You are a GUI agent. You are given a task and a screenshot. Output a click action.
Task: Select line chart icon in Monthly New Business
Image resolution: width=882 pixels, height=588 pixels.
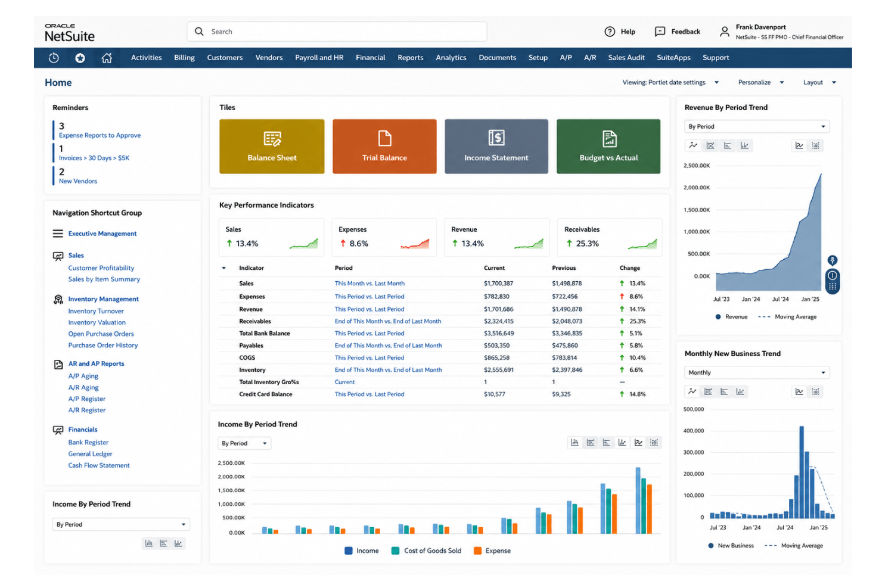692,391
